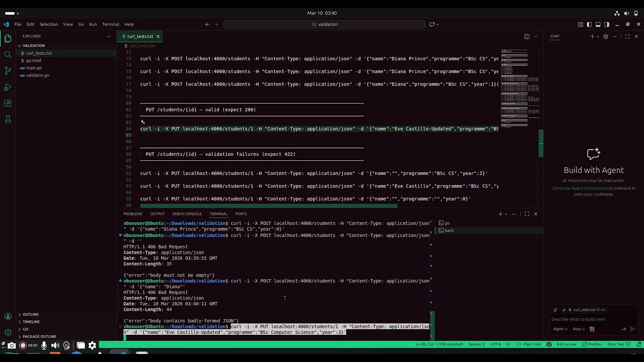Expand the TIMELINE section
The height and width of the screenshot is (362, 644).
pyautogui.click(x=31, y=322)
